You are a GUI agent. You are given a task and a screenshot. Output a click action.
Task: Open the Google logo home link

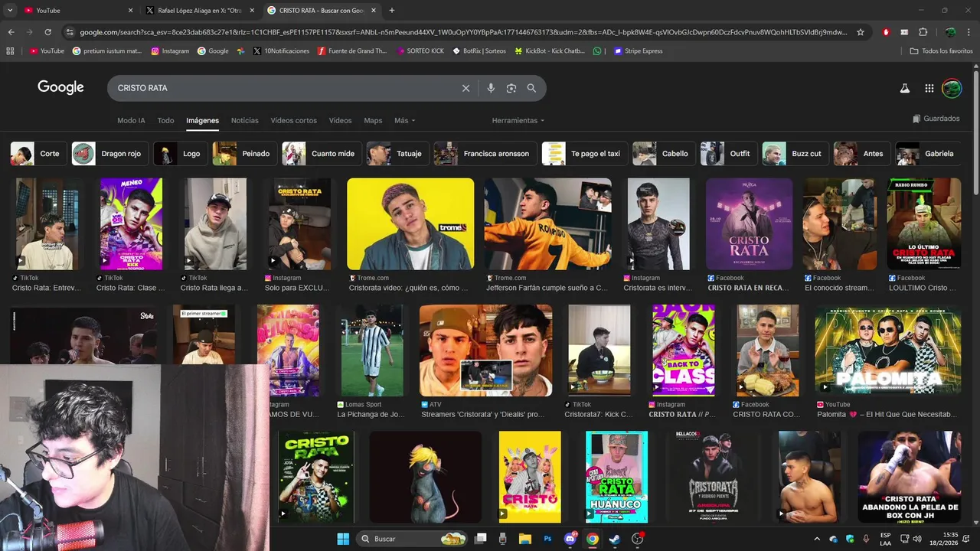[60, 87]
